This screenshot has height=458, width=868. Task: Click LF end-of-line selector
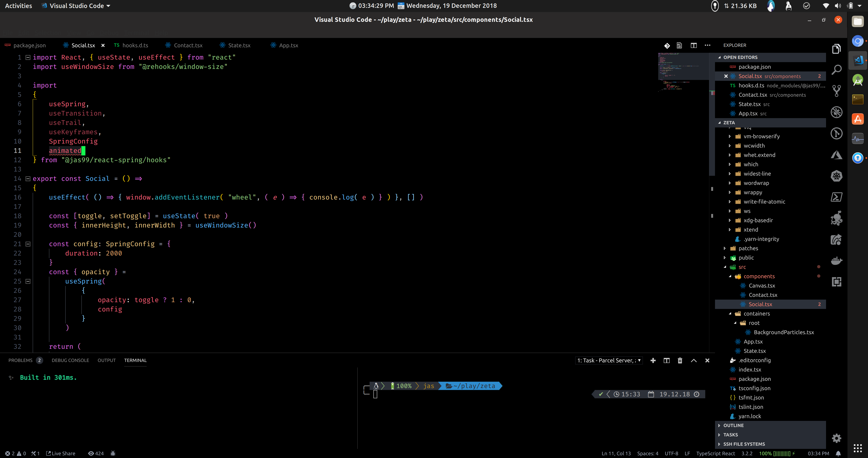click(687, 454)
